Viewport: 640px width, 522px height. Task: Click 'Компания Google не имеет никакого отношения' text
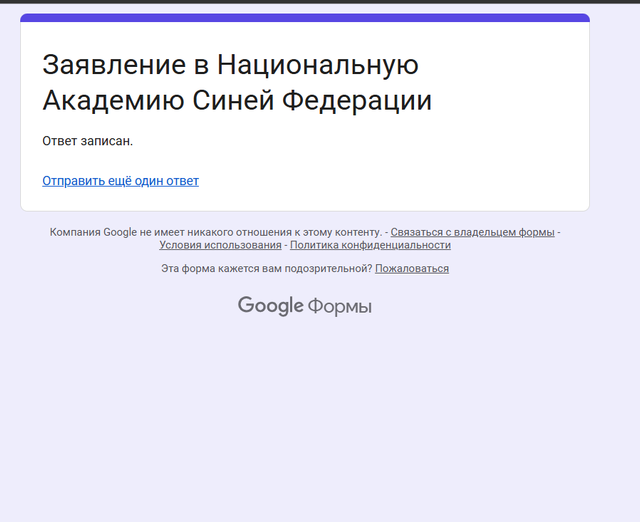click(170, 232)
